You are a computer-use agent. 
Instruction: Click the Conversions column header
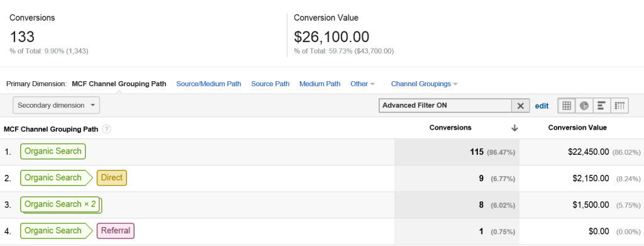click(x=450, y=128)
